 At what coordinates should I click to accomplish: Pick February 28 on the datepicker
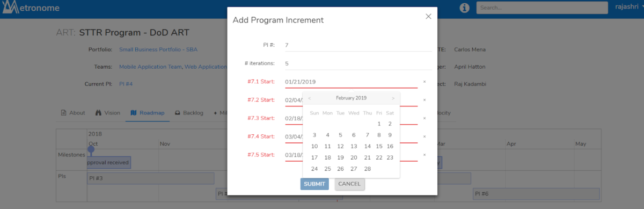coord(367,169)
